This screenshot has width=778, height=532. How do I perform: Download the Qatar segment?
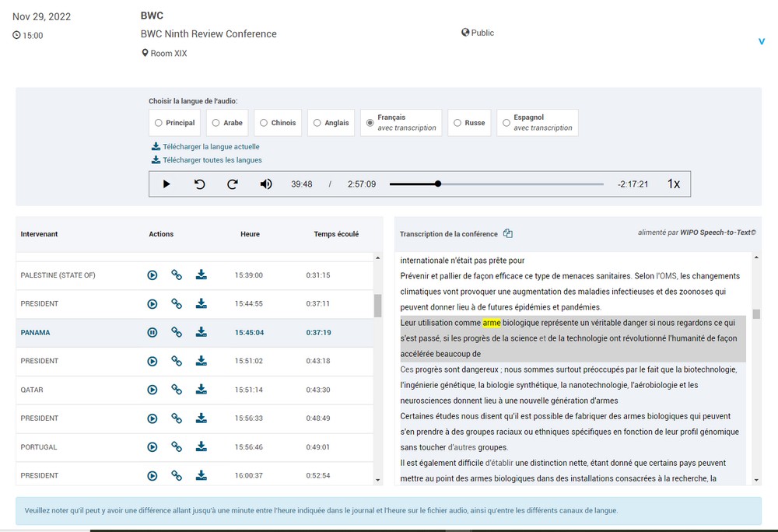(201, 390)
